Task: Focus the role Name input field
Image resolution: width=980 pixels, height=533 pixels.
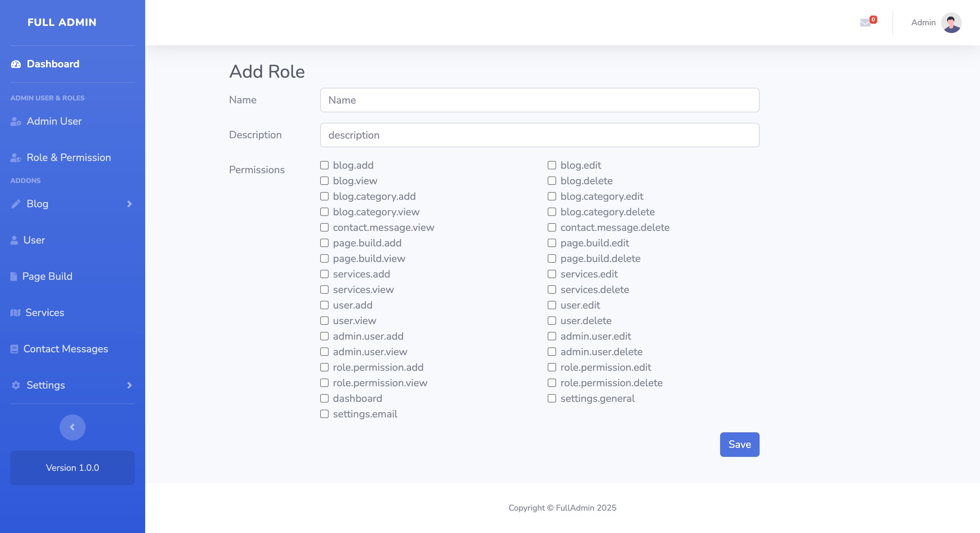Action: (x=540, y=100)
